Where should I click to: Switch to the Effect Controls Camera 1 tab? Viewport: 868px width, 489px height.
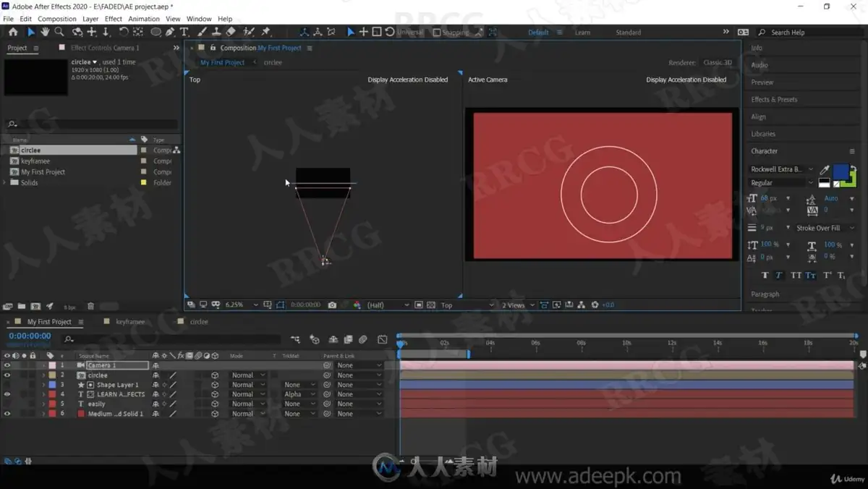[x=105, y=48]
